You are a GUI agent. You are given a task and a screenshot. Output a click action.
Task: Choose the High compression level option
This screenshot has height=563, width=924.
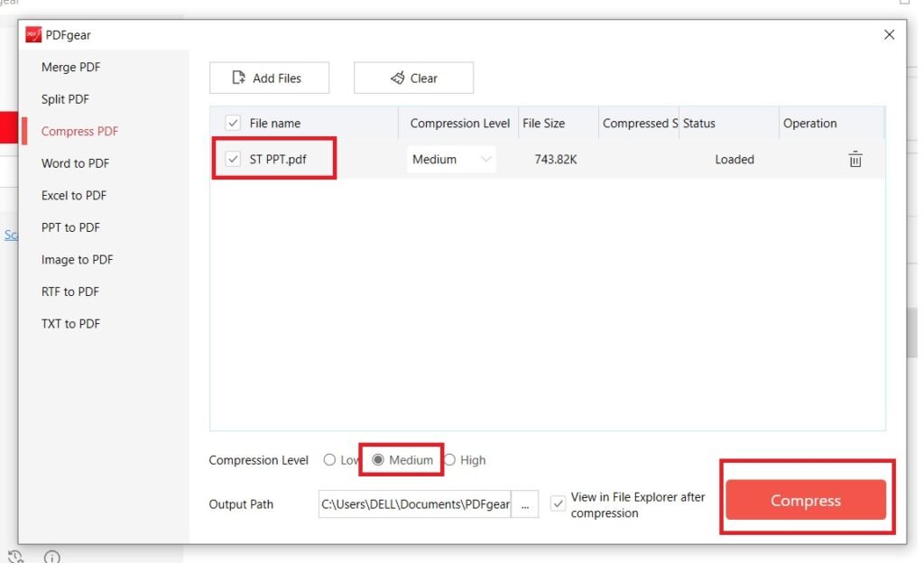pos(449,460)
